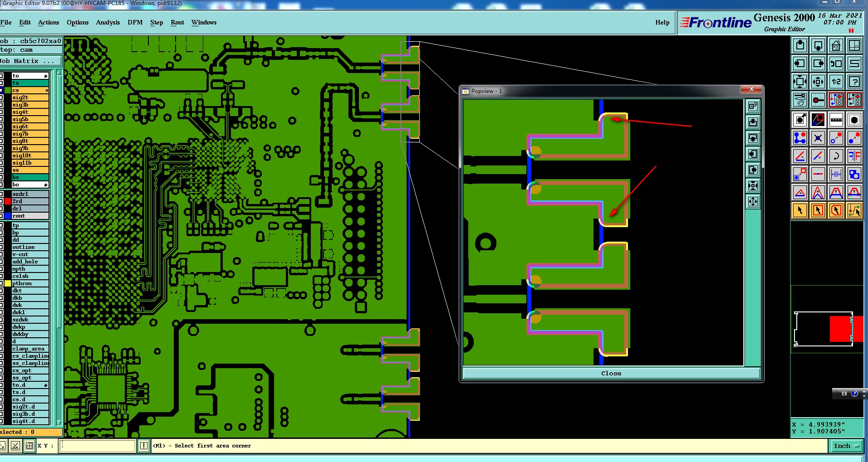
Task: Toggle the checkbox for layer v-cut
Action: pyautogui.click(x=1, y=254)
